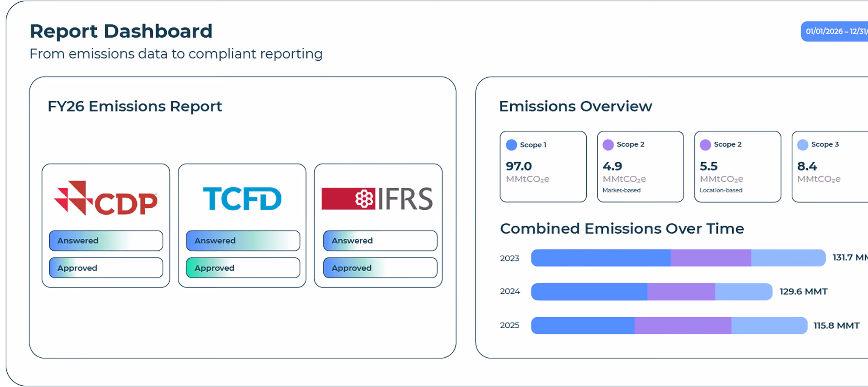Click the dot icon on the Location-based Scope 2 card
Screen dimensions: 868x387
tap(706, 145)
